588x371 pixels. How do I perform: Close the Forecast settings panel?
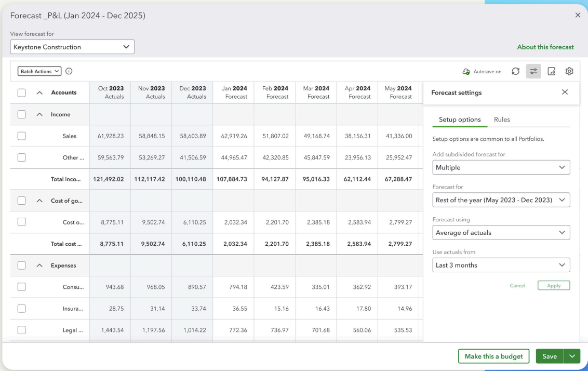point(565,92)
